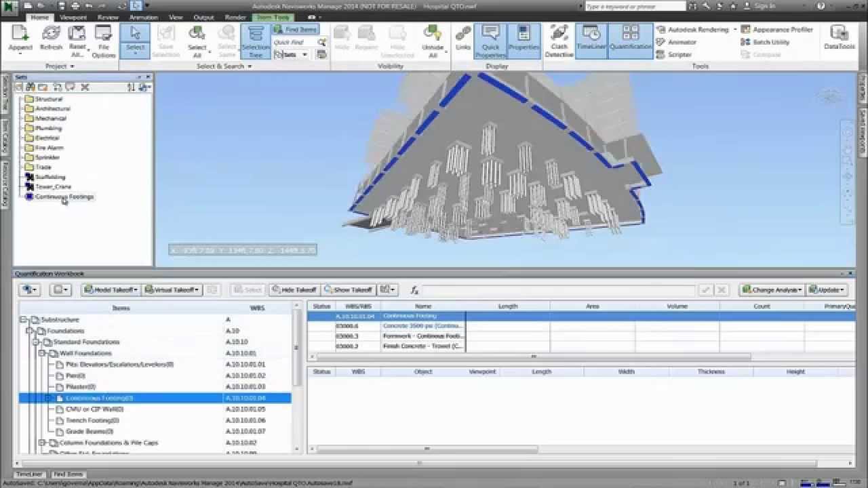The image size is (868, 488).
Task: Select the Formwork - Continuous Footing row
Action: tap(581, 336)
